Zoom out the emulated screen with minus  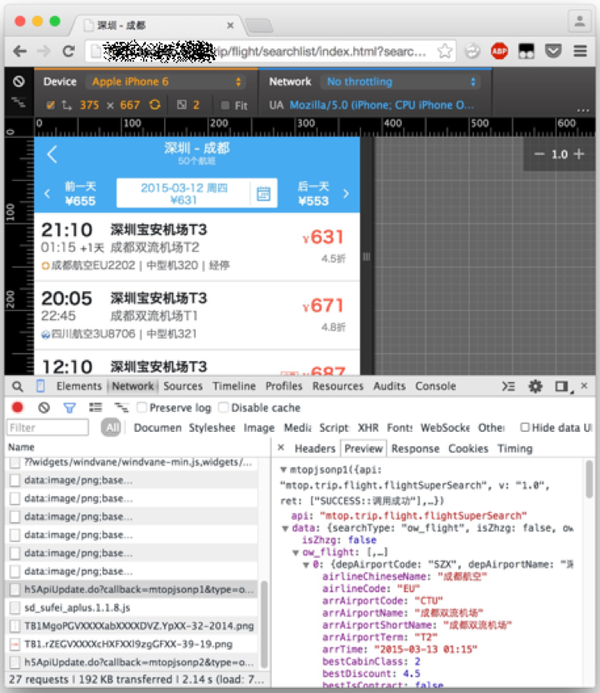coord(539,154)
